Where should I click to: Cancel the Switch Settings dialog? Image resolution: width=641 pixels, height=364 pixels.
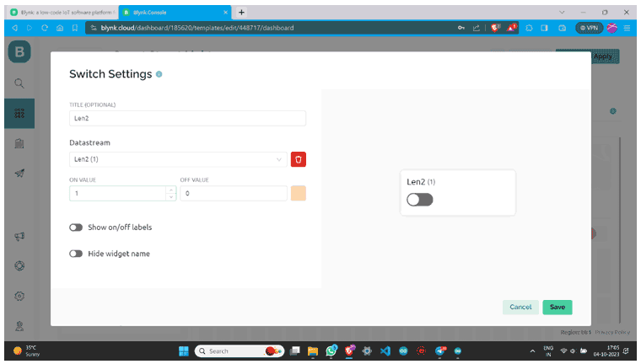click(520, 307)
